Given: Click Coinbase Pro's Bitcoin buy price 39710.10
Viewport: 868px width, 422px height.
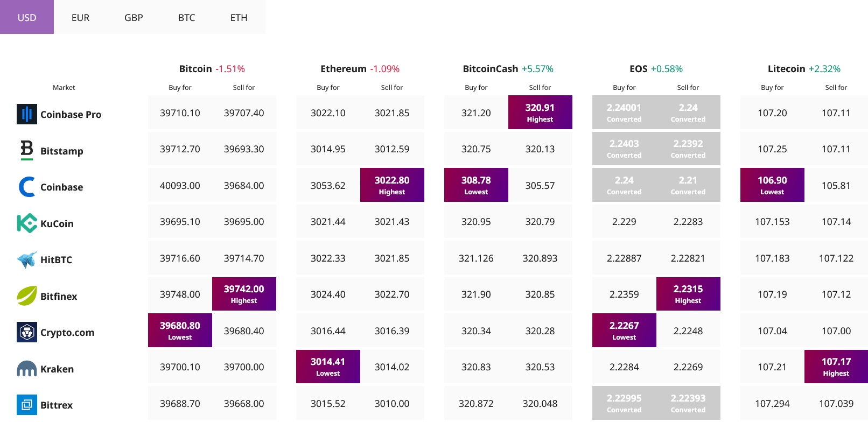Looking at the screenshot, I should point(180,113).
